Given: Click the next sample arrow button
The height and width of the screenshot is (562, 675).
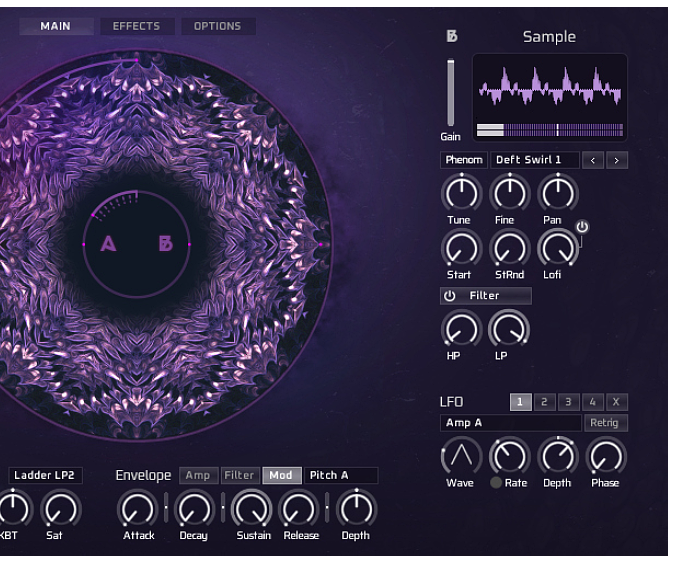Looking at the screenshot, I should (x=617, y=160).
